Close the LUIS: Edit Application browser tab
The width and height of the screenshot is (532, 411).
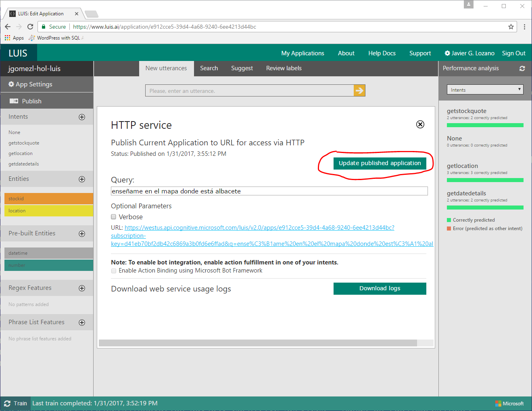[77, 14]
